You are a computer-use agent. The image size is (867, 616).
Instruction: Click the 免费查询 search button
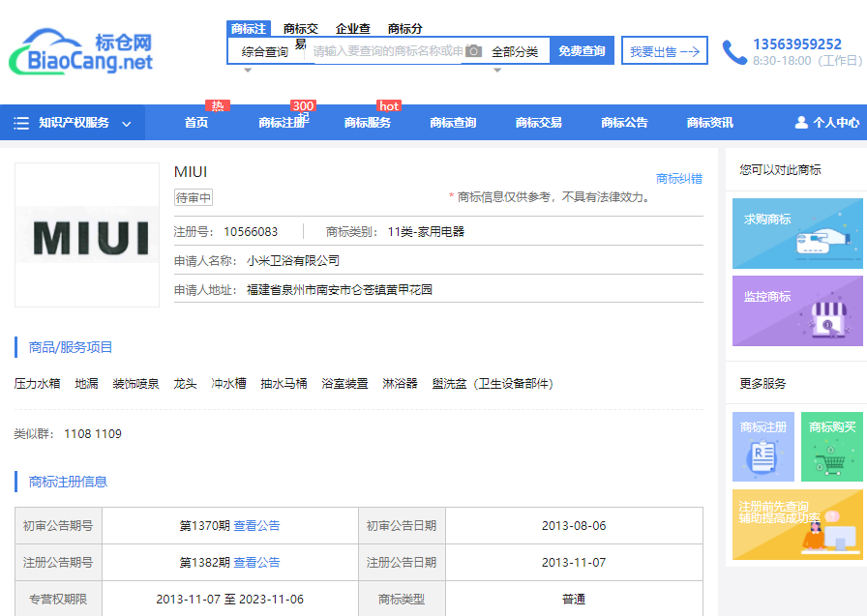tap(582, 51)
